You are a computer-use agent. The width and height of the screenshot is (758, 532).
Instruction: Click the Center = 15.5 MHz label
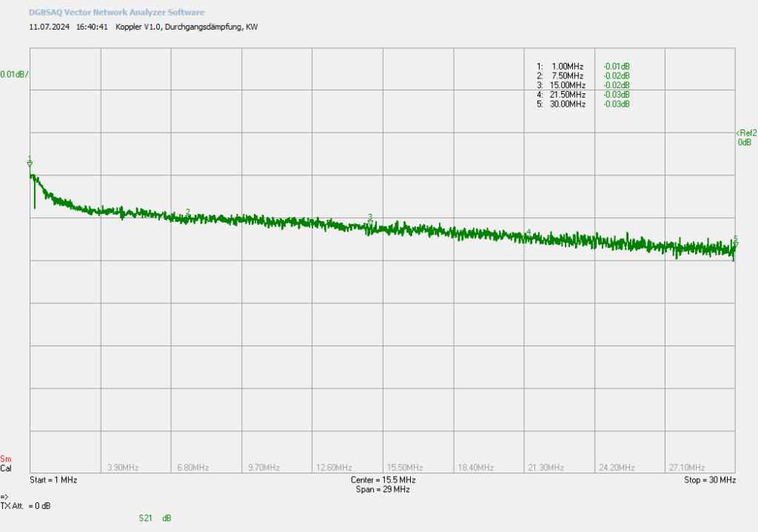pyautogui.click(x=383, y=479)
